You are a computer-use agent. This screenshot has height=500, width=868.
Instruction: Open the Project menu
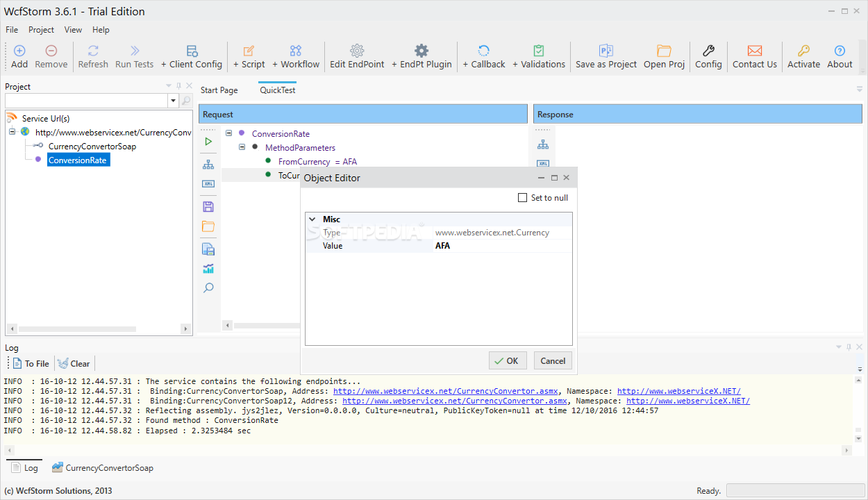[41, 30]
